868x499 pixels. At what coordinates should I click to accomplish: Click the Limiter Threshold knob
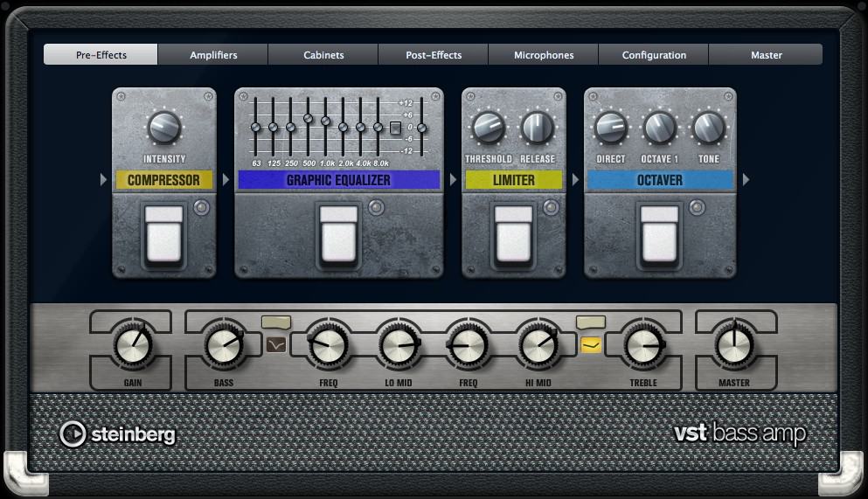pyautogui.click(x=489, y=128)
